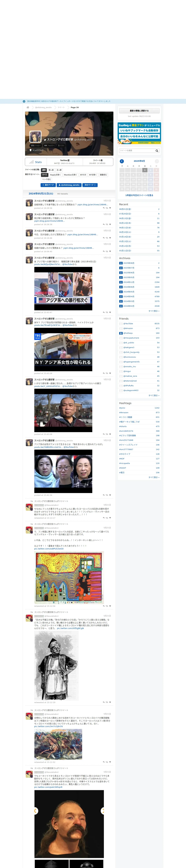Click the like heart on retweet at 15:12:56

coord(110,606)
